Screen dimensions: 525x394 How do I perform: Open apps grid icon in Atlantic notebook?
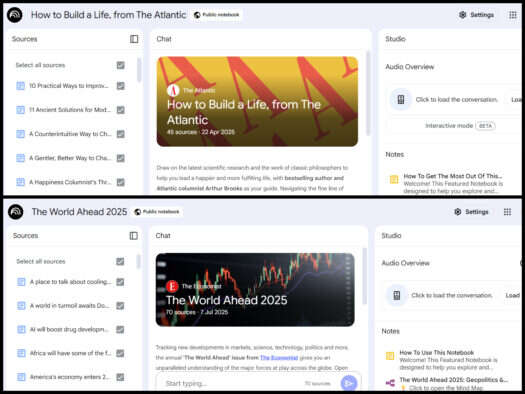coord(513,15)
